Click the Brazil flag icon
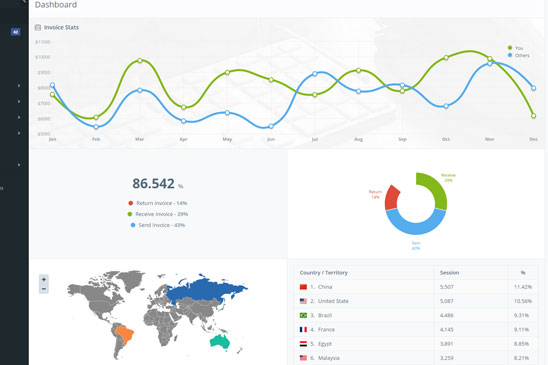The width and height of the screenshot is (548, 365). pos(303,315)
